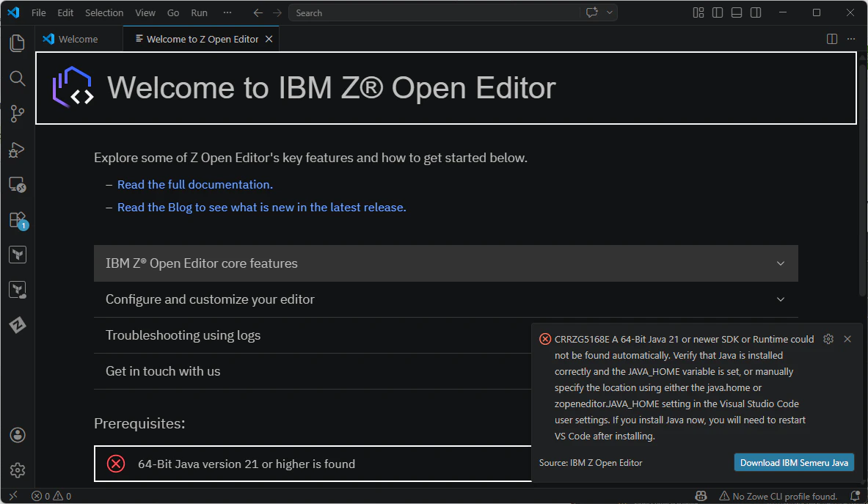Open editor More Actions ellipsis

coord(851,39)
